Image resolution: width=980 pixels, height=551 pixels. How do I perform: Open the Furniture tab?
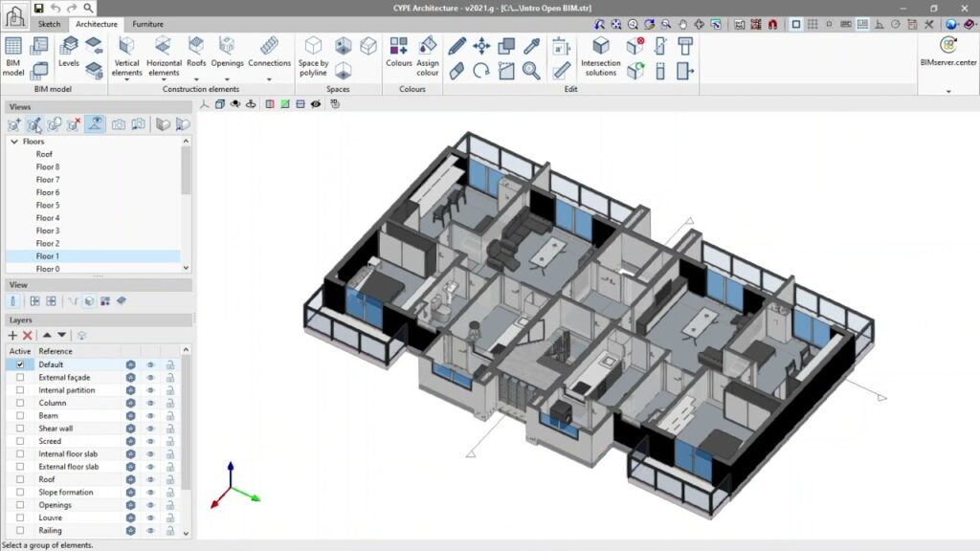pyautogui.click(x=147, y=24)
